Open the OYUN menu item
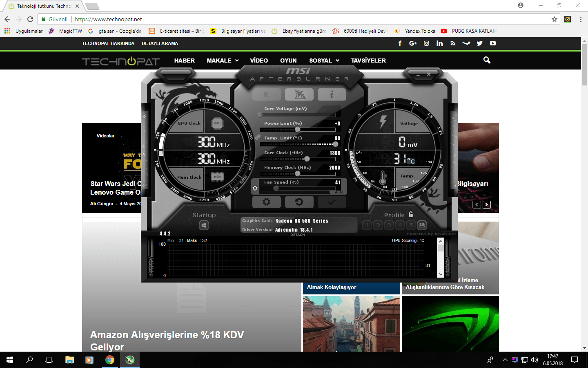The width and height of the screenshot is (588, 368). [x=288, y=61]
